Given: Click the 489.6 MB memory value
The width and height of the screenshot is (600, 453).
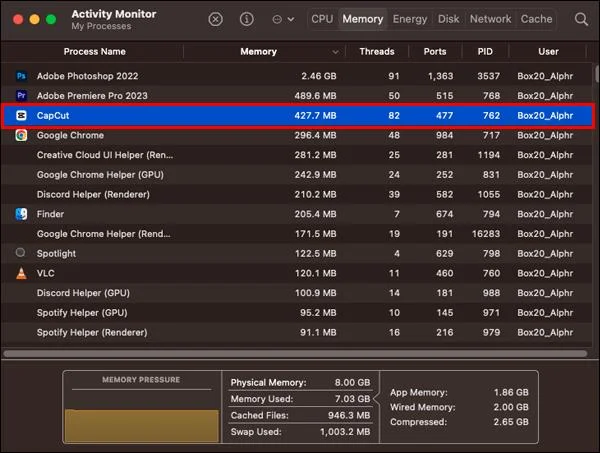Looking at the screenshot, I should point(315,96).
